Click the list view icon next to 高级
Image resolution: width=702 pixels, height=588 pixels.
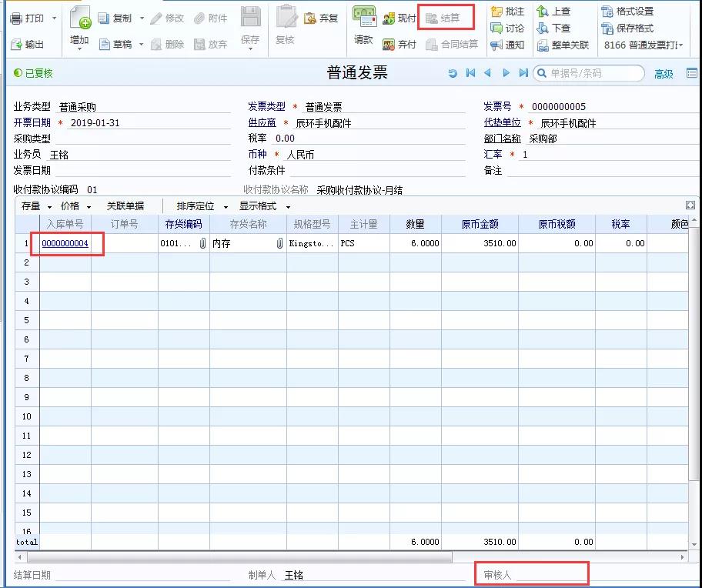[x=691, y=73]
